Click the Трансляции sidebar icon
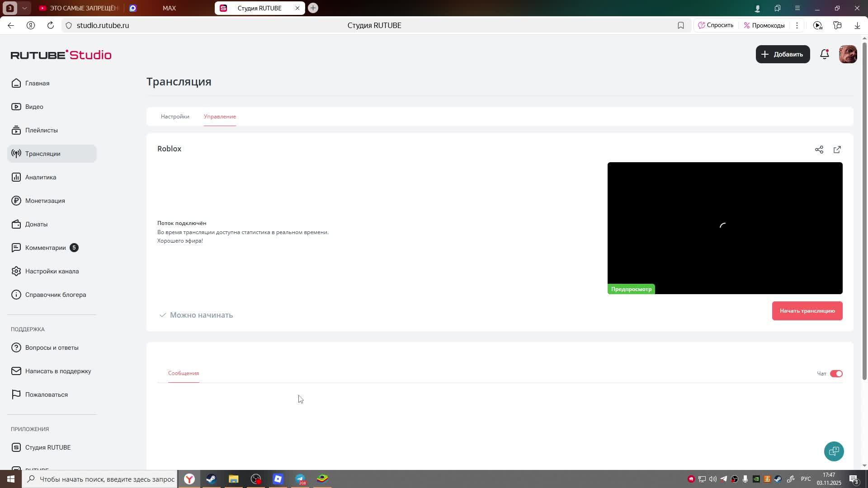The width and height of the screenshot is (868, 488). point(16,154)
